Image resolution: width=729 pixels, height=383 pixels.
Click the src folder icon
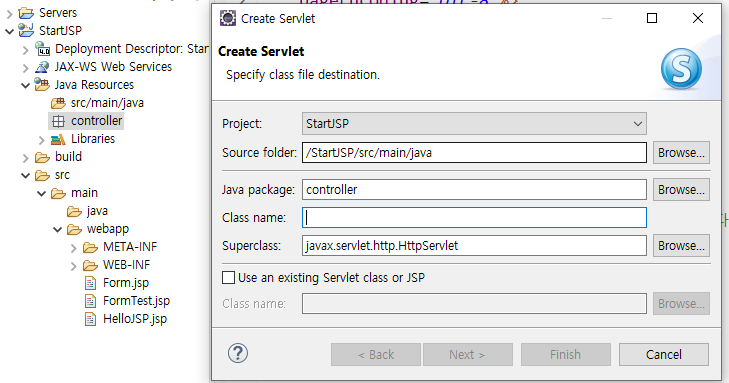point(42,175)
